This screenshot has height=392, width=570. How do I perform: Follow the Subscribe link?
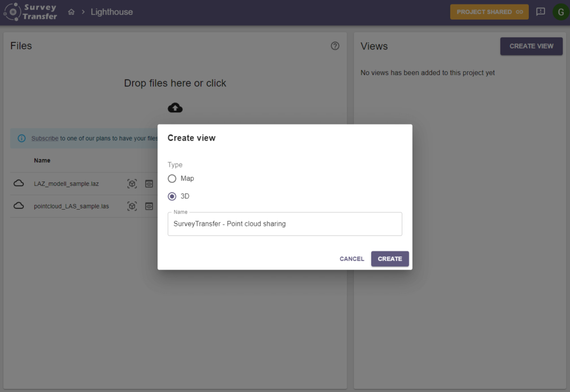pyautogui.click(x=45, y=138)
